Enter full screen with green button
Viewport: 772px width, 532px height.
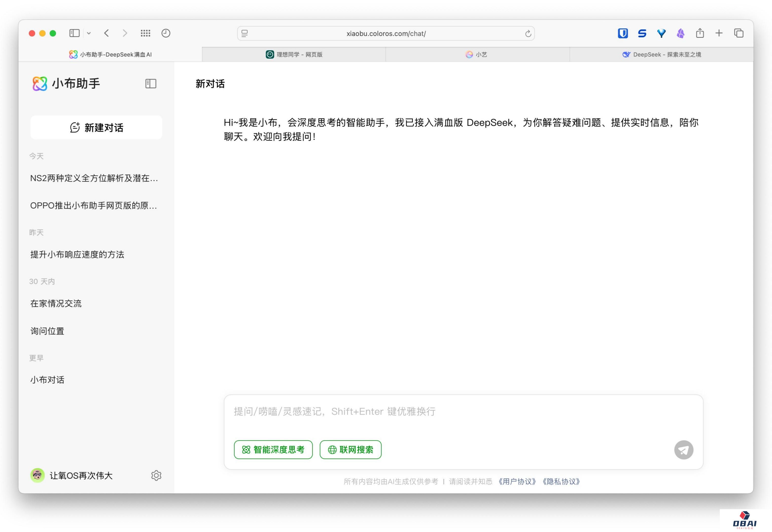(53, 33)
